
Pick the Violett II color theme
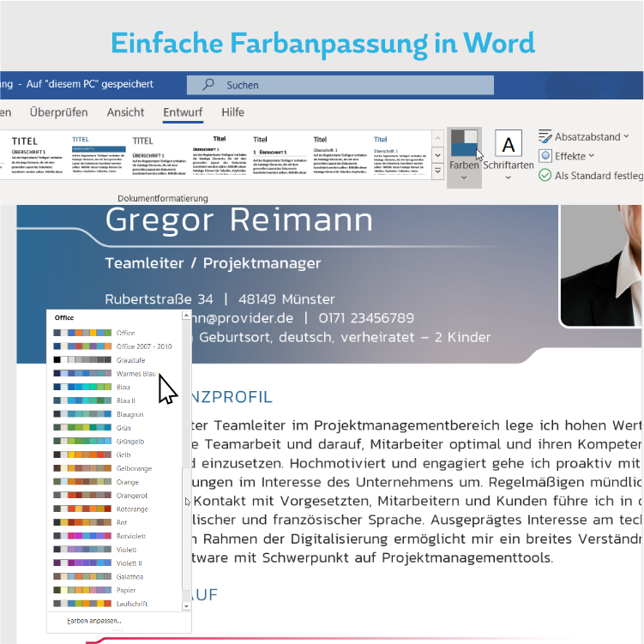(x=113, y=563)
